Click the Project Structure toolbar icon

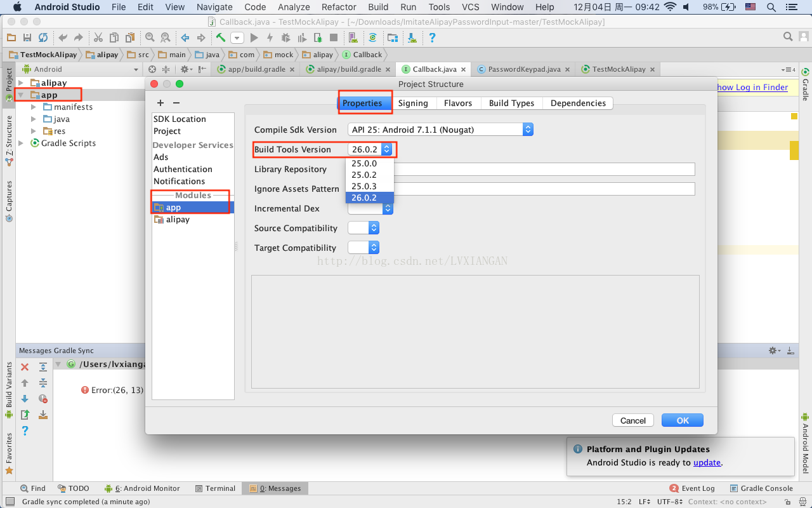point(393,37)
